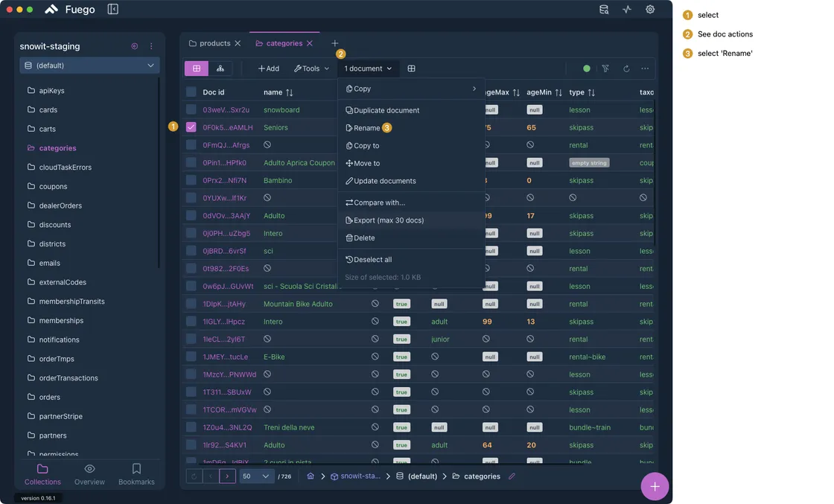Open the toolbar more options ellipsis
Viewport: 834px width, 504px height.
click(645, 68)
